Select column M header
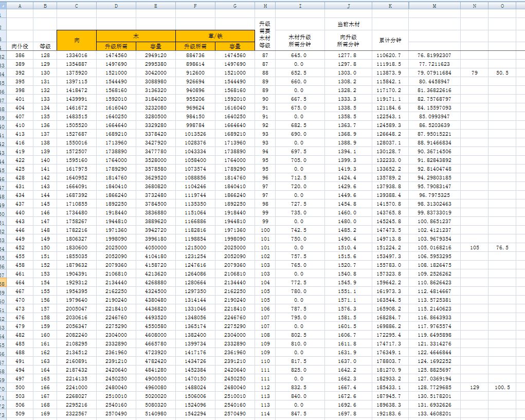The width and height of the screenshot is (525, 420). point(435,6)
